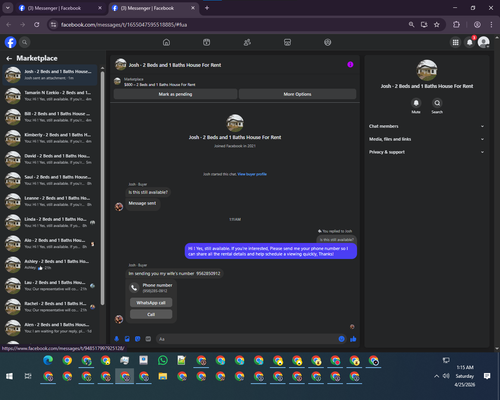Bookmark this page with star icon

(437, 25)
